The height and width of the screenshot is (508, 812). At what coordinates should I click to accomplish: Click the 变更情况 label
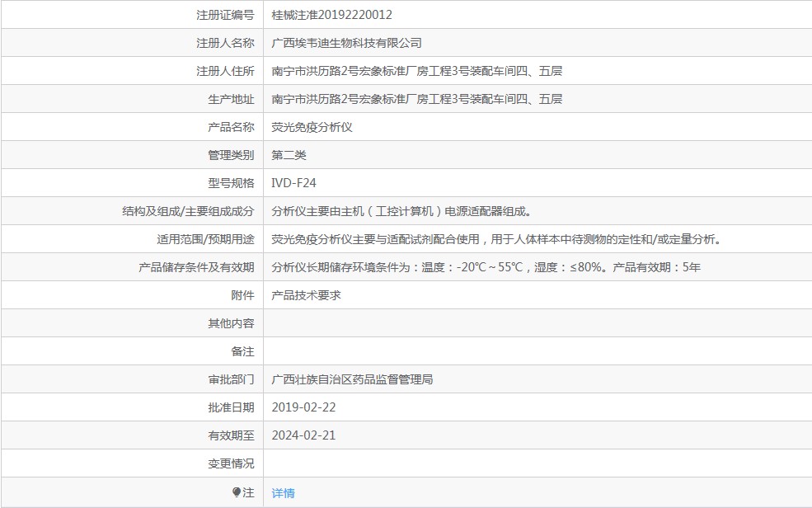pos(231,463)
